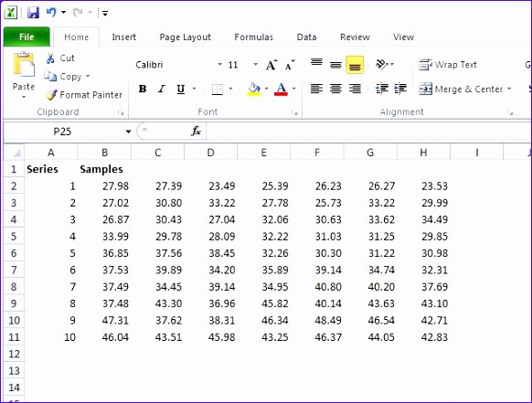Apply the red Font Color
This screenshot has height=403, width=532.
[x=281, y=90]
